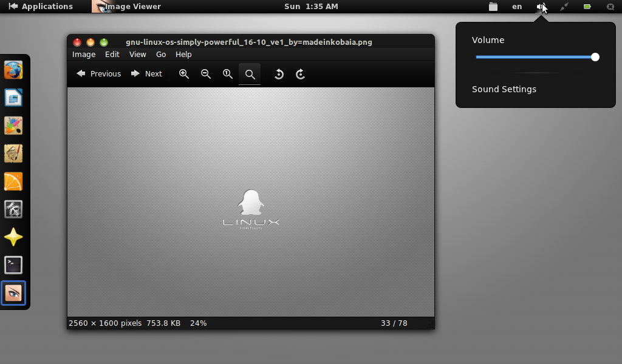This screenshot has height=364, width=622.
Task: Zoom in on the image
Action: click(x=183, y=73)
